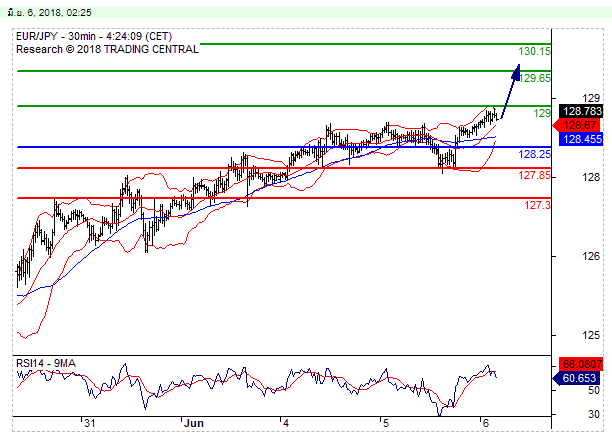Click the red 66.0807 RSI value tag
The height and width of the screenshot is (441, 612).
point(582,364)
